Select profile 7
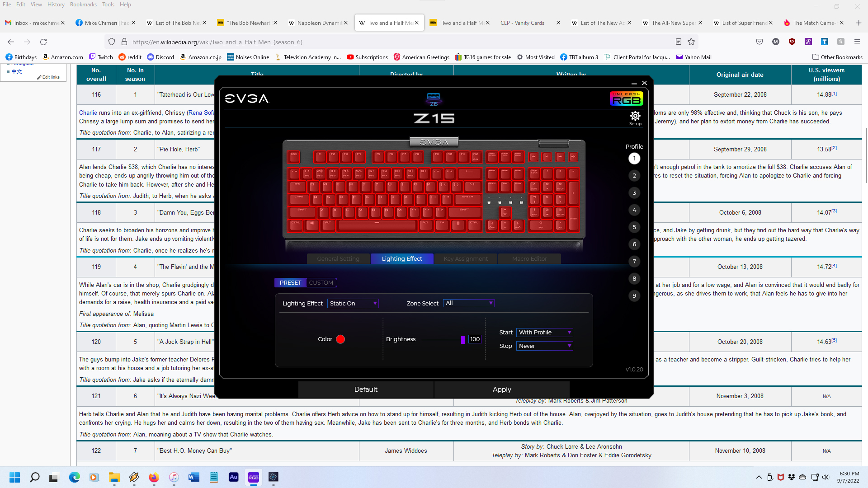Image resolution: width=868 pixels, height=488 pixels. pos(634,262)
